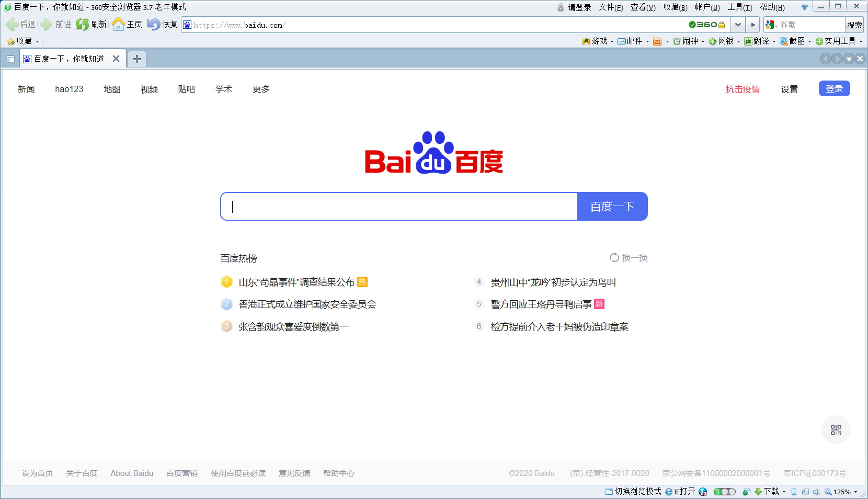This screenshot has width=868, height=499.
Task: Click the 截图 screenshot tool
Action: click(x=792, y=41)
